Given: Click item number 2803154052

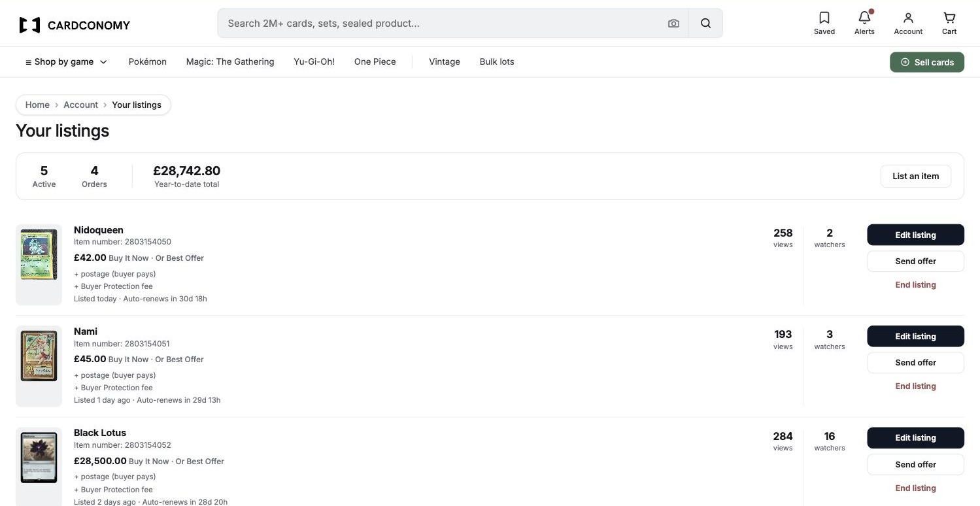Looking at the screenshot, I should click(122, 445).
